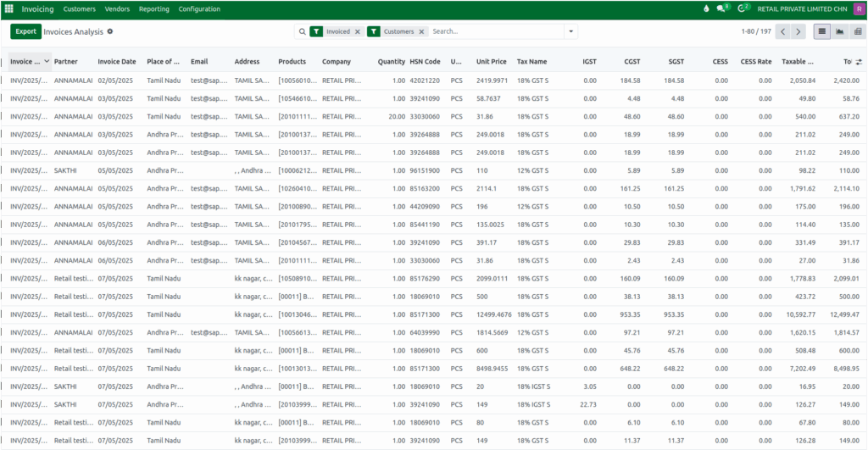Image resolution: width=868 pixels, height=450 pixels.
Task: Open the Reporting menu
Action: pos(154,8)
